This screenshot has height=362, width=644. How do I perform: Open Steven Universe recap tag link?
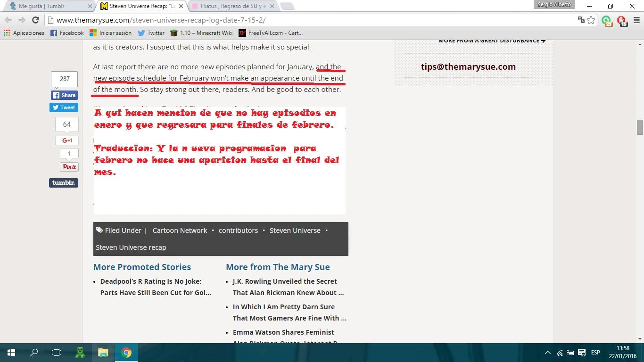(131, 247)
